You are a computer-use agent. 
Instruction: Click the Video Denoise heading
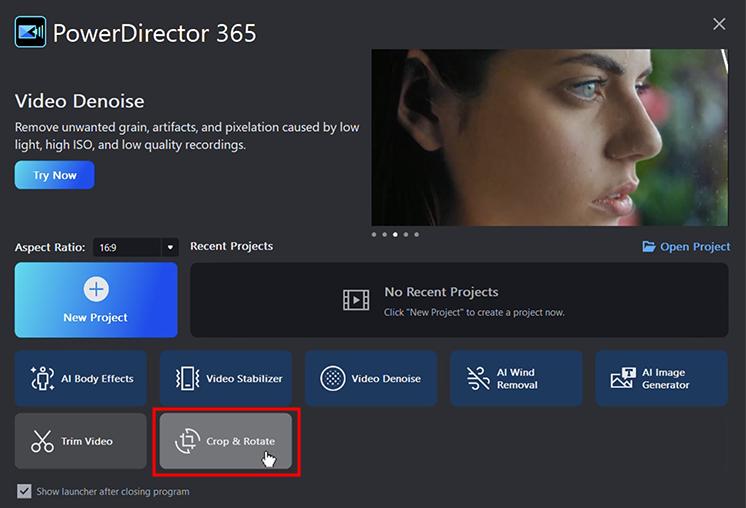click(79, 101)
